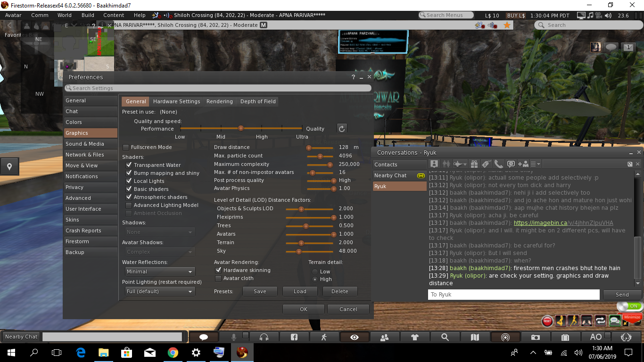The image size is (644, 362).
Task: Open the imagebin.ca link in chat
Action: click(x=563, y=222)
